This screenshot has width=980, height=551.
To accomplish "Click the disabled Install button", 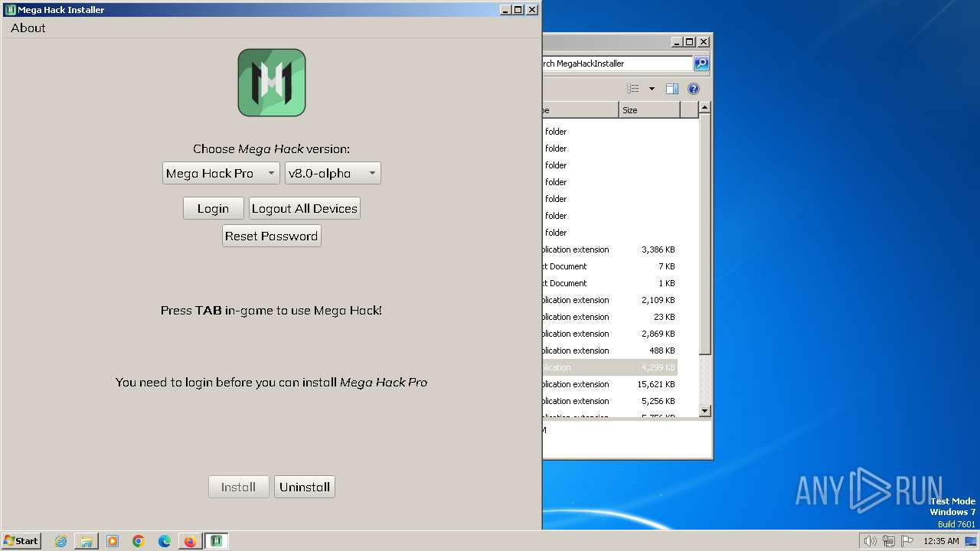I will (239, 487).
